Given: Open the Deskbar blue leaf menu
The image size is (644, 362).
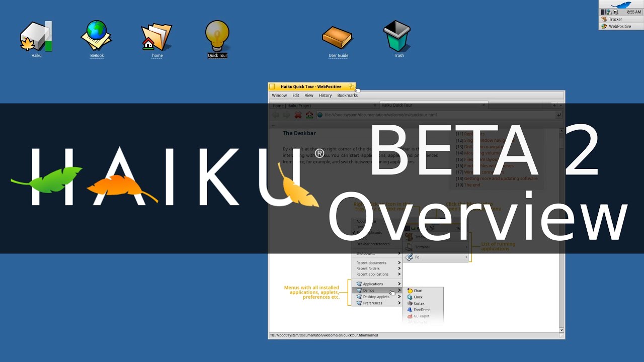Looking at the screenshot, I should click(x=621, y=5).
